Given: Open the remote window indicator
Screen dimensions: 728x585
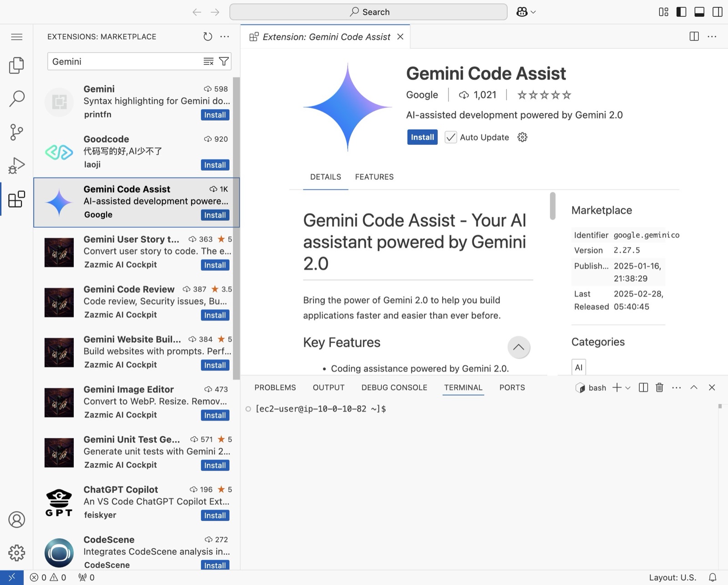Looking at the screenshot, I should (x=12, y=577).
